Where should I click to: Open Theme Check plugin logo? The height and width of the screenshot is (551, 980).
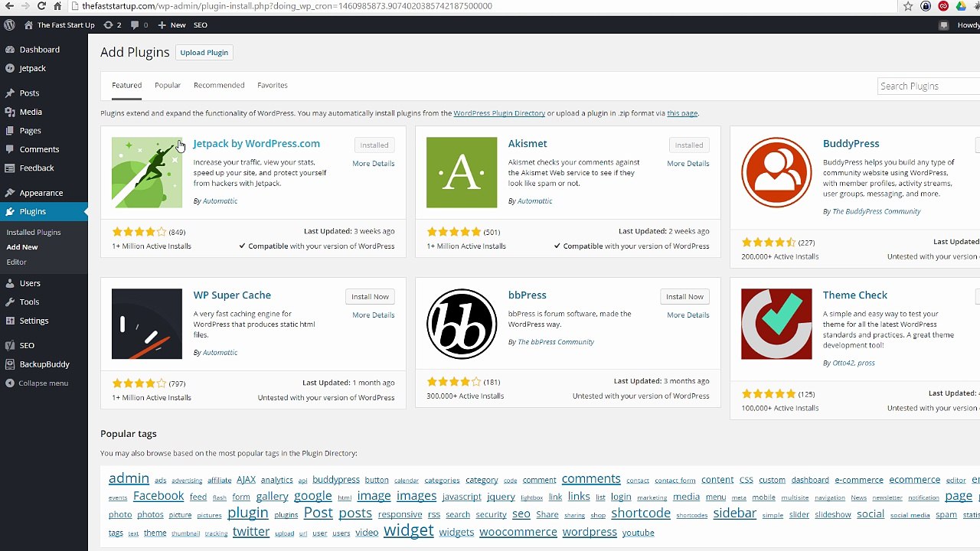click(x=776, y=324)
